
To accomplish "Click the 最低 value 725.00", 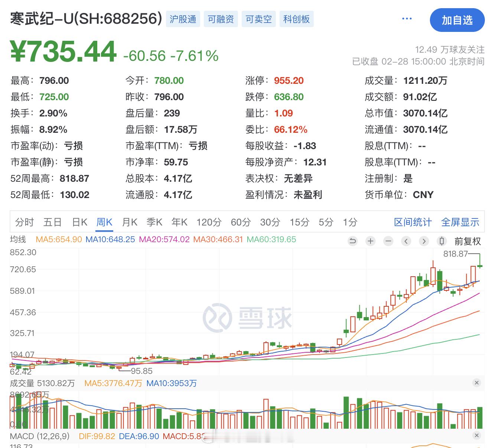I will 54,97.
